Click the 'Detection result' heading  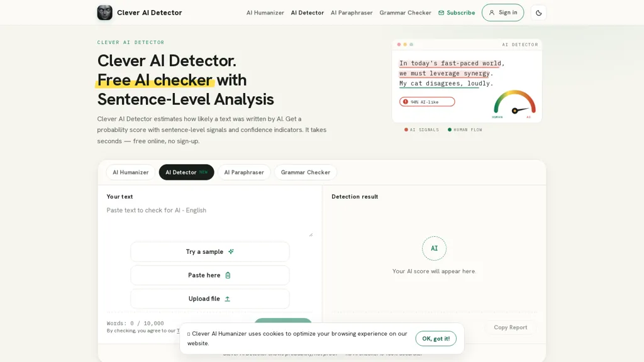point(355,197)
